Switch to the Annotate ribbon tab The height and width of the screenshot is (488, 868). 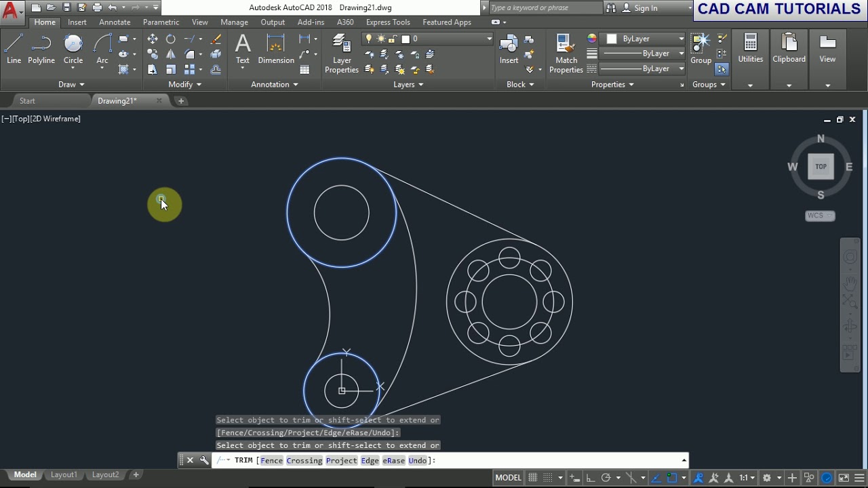coord(115,22)
